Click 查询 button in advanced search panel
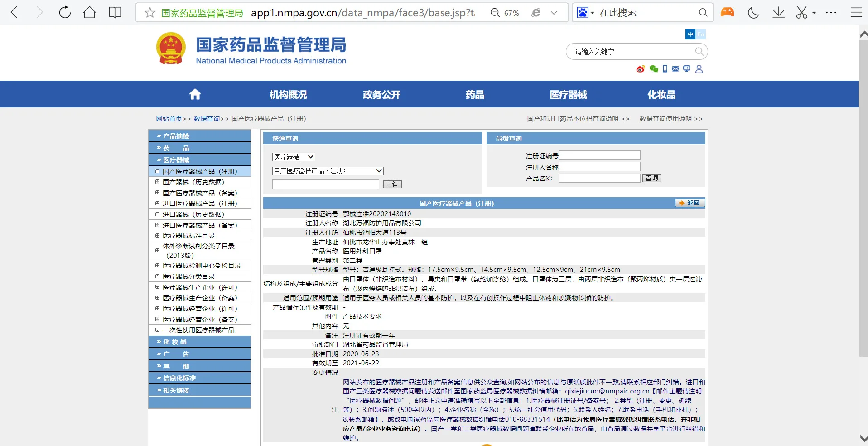The width and height of the screenshot is (868, 446). 651,178
